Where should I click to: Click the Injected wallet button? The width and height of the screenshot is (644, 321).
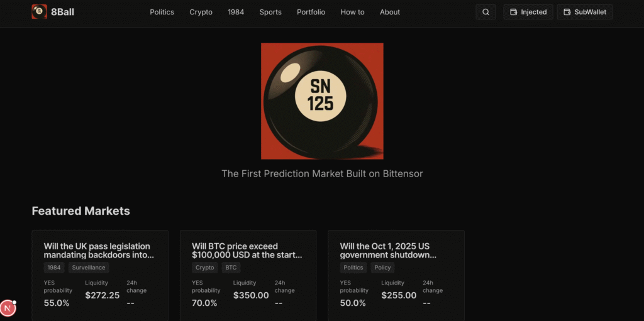(528, 12)
